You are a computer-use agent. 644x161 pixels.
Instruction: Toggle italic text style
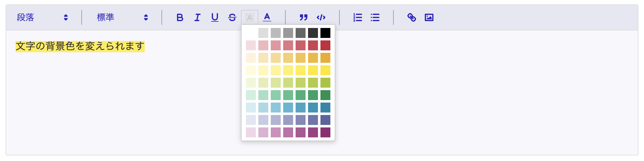pos(197,17)
